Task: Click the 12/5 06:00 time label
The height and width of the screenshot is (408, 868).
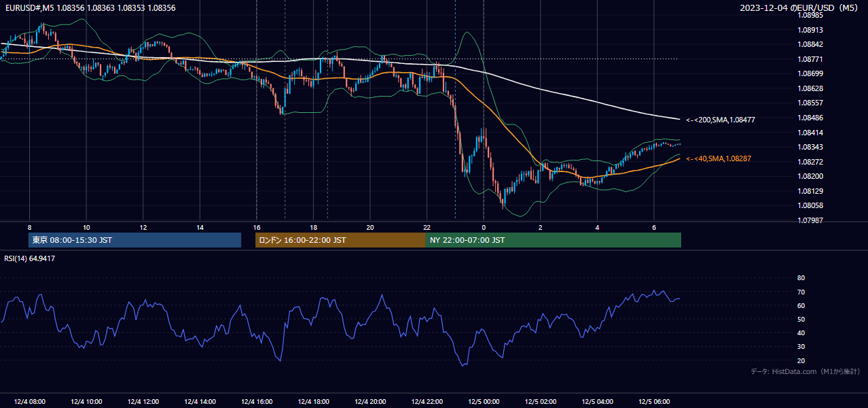Action: 653,402
